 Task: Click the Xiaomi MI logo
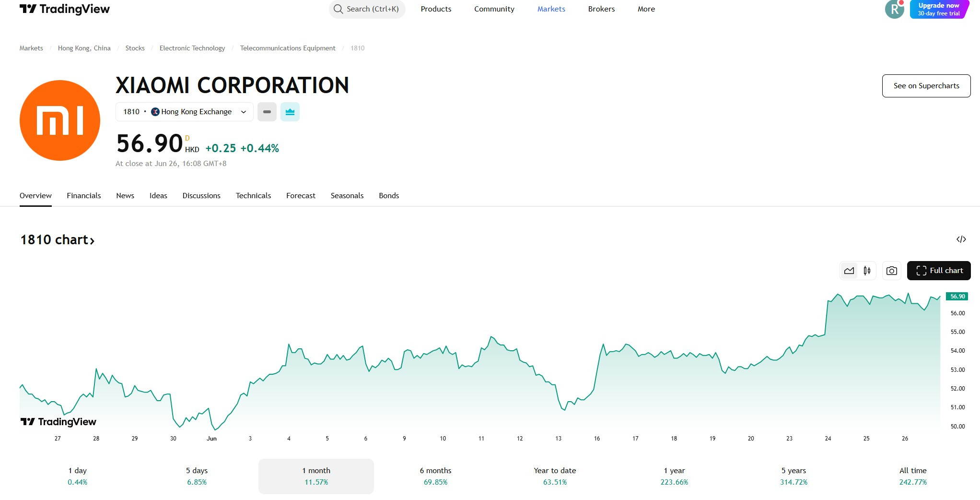60,120
